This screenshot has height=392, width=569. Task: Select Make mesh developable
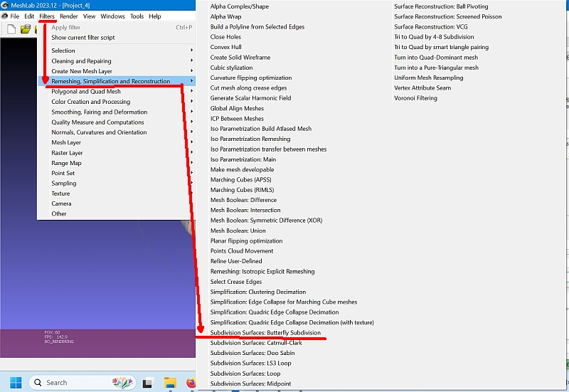tap(242, 169)
